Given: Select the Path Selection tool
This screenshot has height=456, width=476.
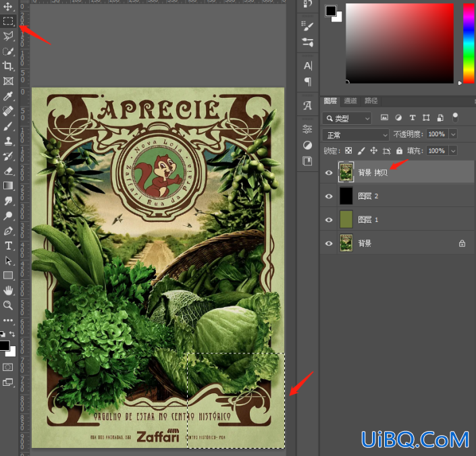Looking at the screenshot, I should point(8,260).
